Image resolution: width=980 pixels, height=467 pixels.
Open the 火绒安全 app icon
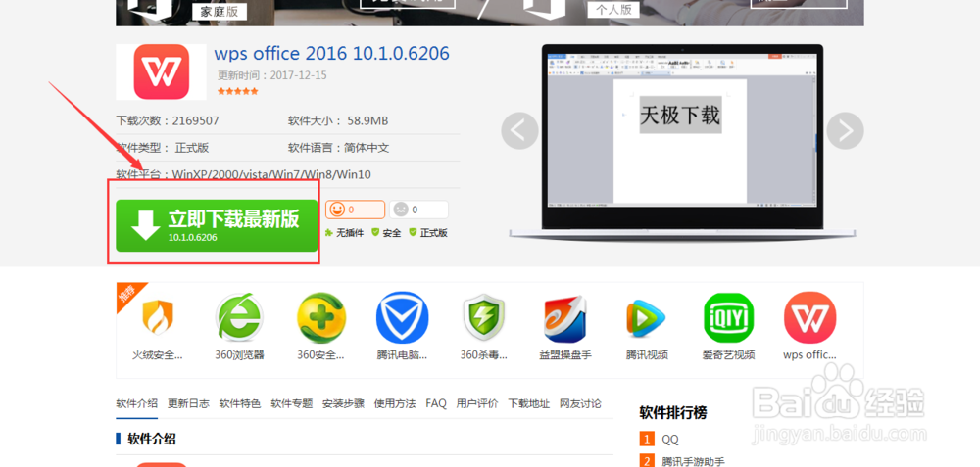158,317
